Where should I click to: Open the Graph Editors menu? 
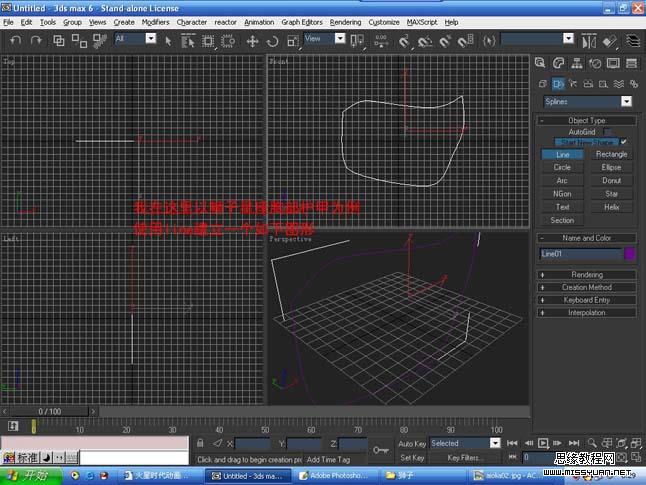pos(302,22)
